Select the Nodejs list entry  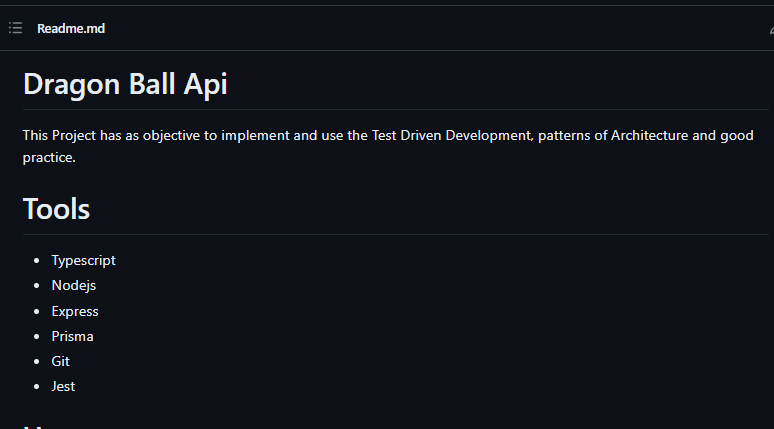[73, 285]
